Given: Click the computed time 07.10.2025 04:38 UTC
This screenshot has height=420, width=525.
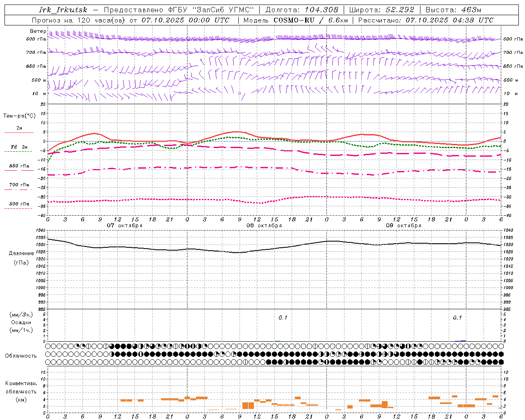Looking at the screenshot, I should tap(450, 20).
